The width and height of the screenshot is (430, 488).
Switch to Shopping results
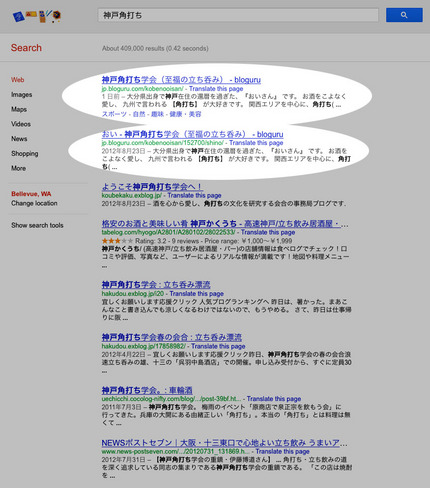(x=25, y=154)
